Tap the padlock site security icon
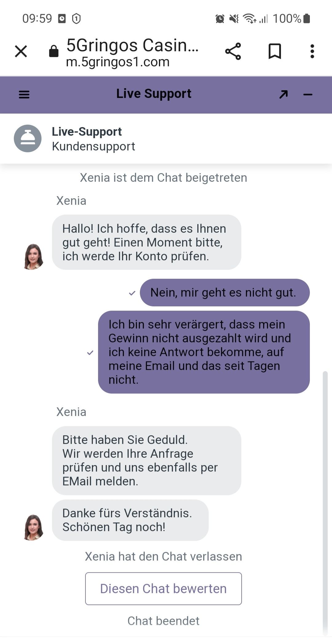 coord(54,51)
